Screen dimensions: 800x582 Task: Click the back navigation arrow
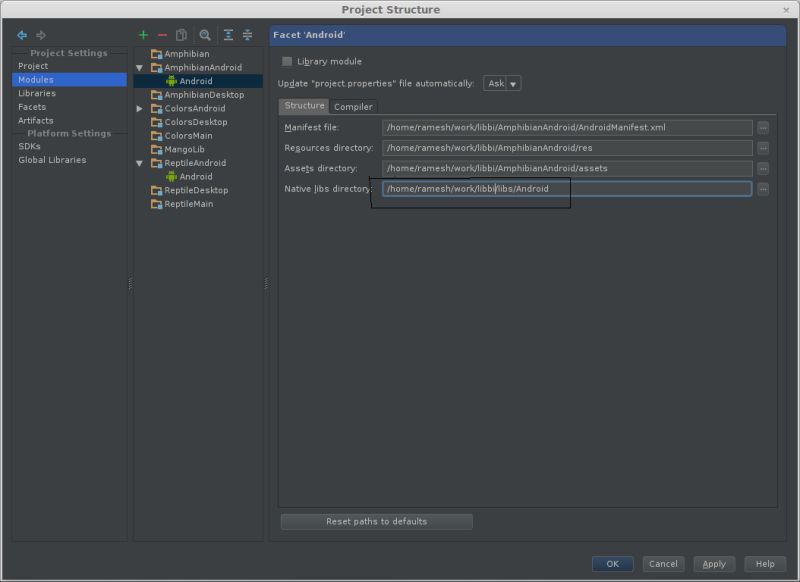(22, 35)
